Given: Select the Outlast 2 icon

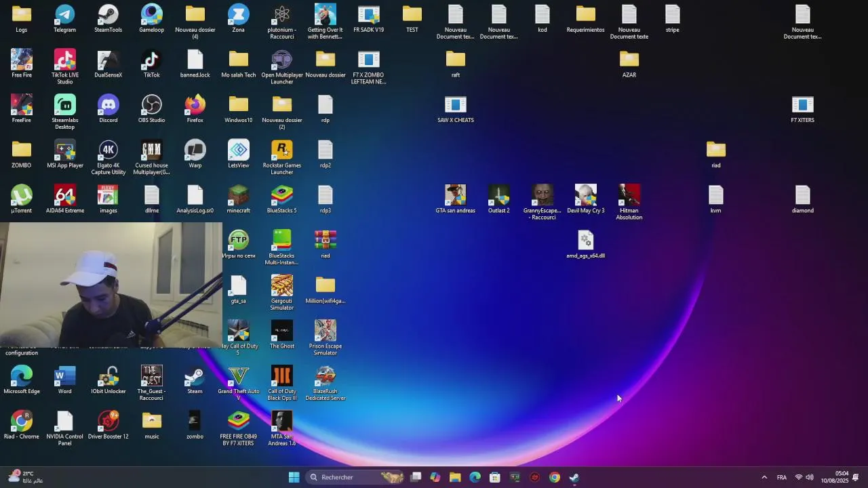Looking at the screenshot, I should pos(499,199).
